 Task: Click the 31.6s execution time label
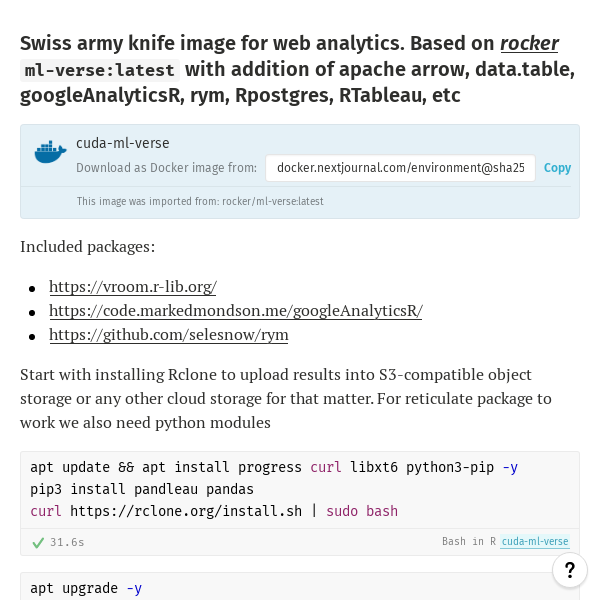pyautogui.click(x=67, y=542)
